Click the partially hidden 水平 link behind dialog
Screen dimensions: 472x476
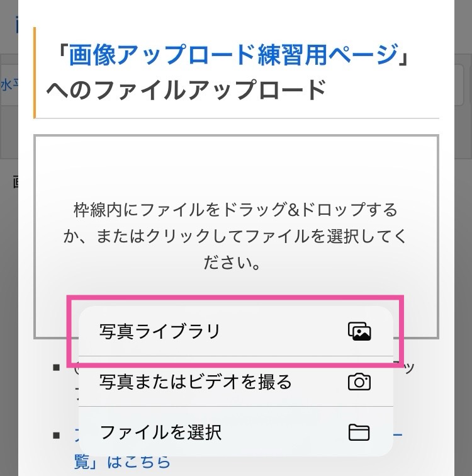pyautogui.click(x=9, y=85)
